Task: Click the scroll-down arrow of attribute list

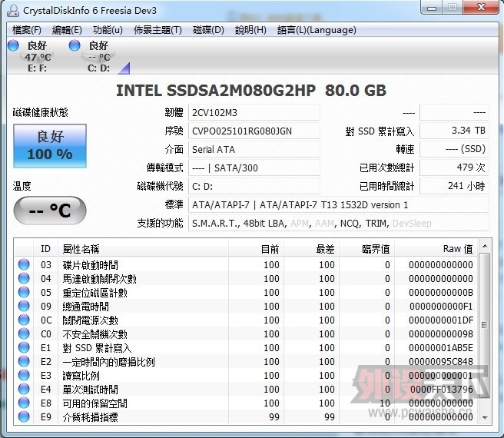Action: (x=485, y=417)
